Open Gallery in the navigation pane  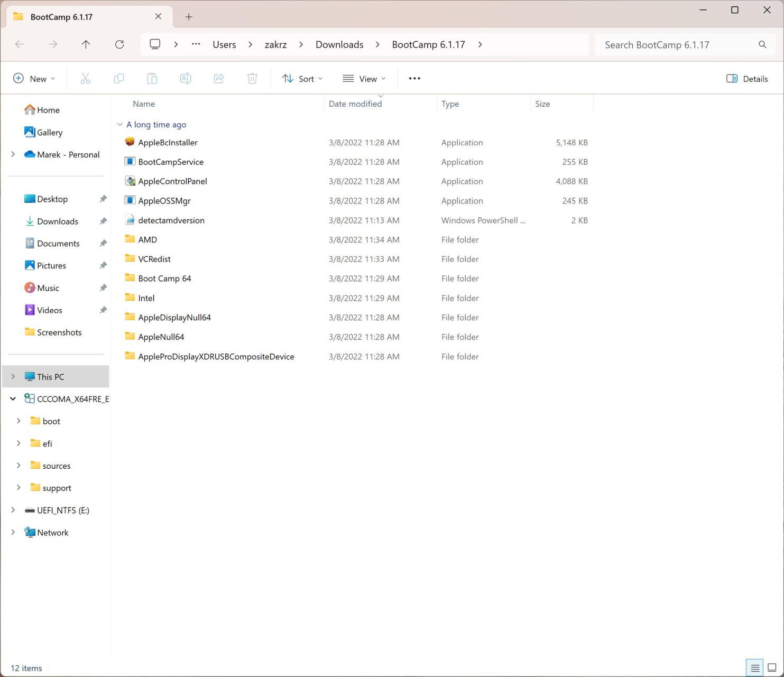point(43,132)
